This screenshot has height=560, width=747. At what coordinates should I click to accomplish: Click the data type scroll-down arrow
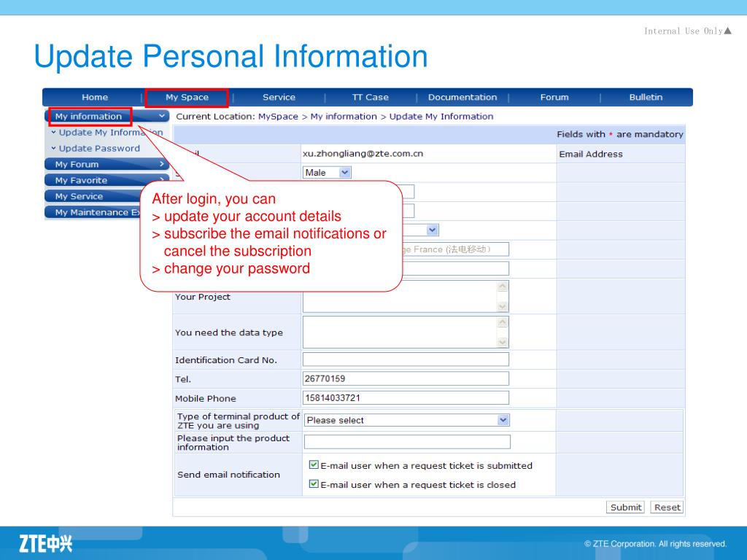502,343
